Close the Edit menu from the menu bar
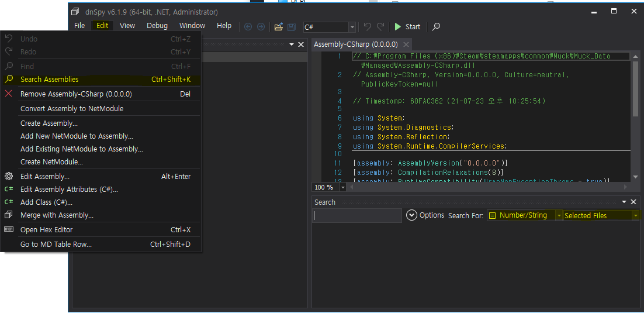 pos(102,26)
